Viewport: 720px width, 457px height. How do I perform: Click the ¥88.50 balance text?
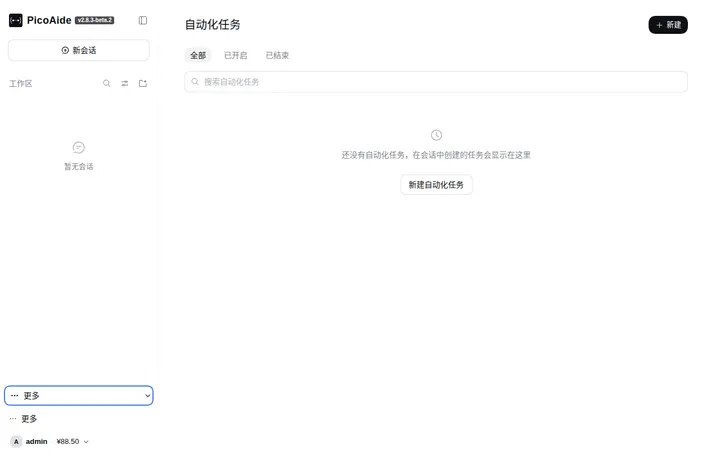[68, 441]
